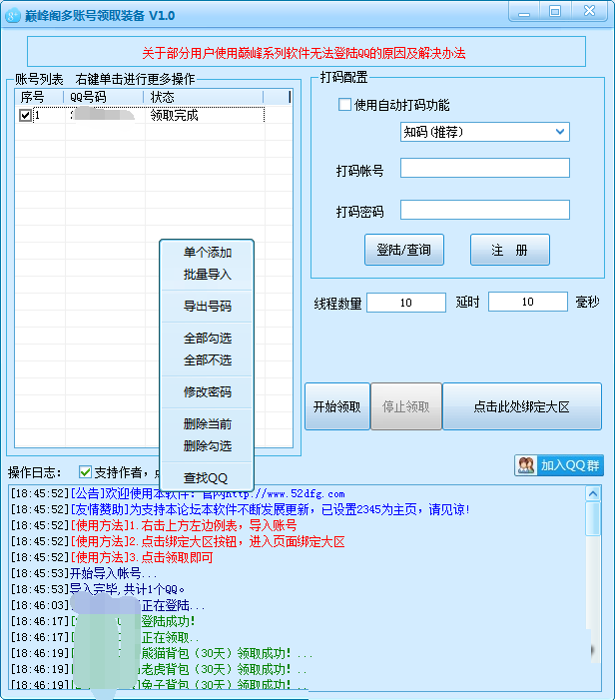Viewport: 615px width, 700px height.
Task: Open the 知码(推荐) dropdown
Action: point(484,132)
